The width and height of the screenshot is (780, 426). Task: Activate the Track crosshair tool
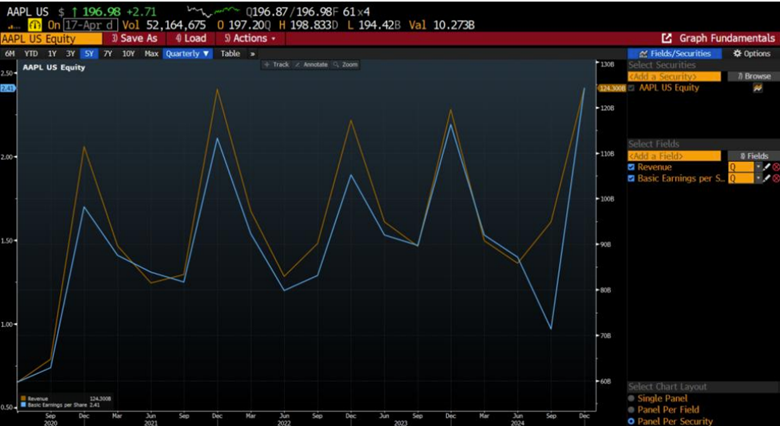point(276,65)
